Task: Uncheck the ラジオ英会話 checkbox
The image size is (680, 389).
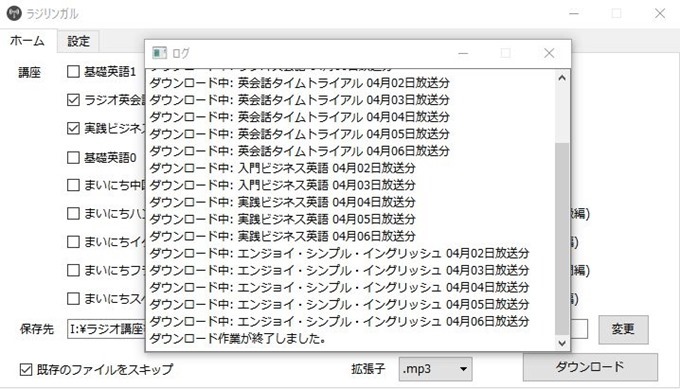Action: 73,100
